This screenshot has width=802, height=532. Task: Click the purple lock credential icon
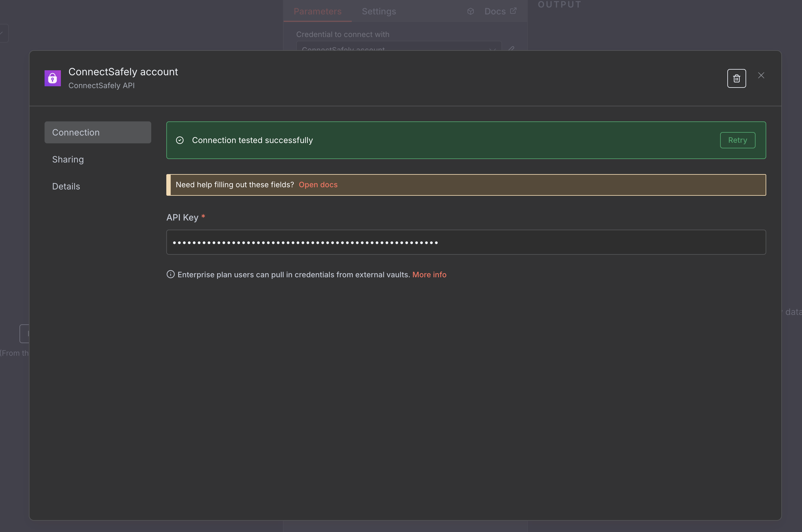tap(53, 78)
